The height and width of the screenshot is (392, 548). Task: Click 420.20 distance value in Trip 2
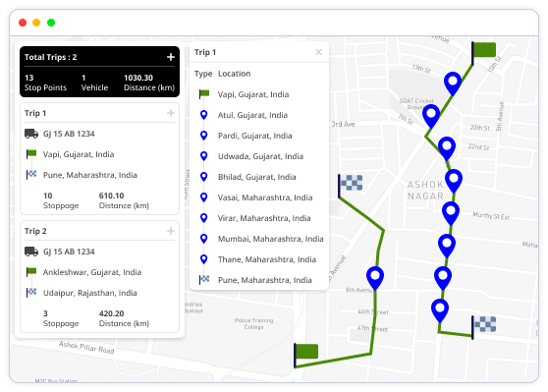111,313
